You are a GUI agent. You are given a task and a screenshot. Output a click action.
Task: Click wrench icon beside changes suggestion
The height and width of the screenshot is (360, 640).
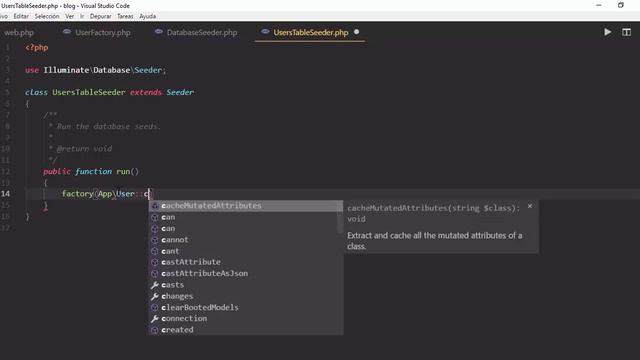[155, 296]
